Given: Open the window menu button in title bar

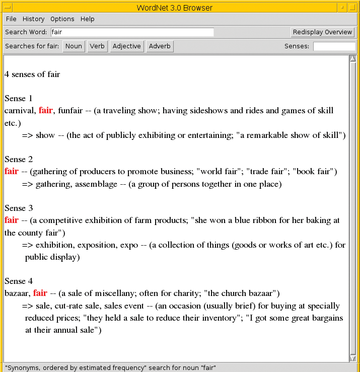Looking at the screenshot, I should coord(8,7).
